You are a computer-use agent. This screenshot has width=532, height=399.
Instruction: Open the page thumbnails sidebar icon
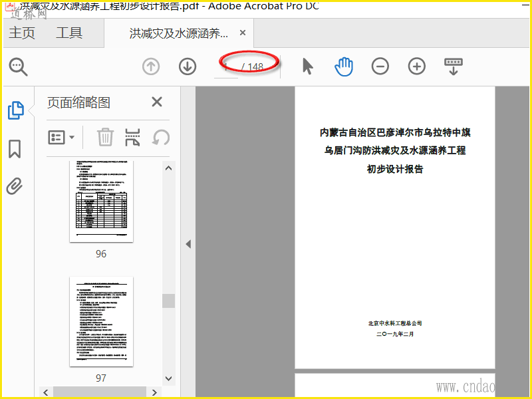point(15,110)
